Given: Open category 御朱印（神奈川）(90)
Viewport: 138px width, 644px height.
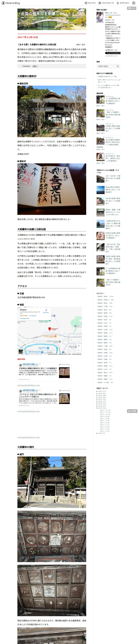Looking at the screenshot, I should [106, 300].
